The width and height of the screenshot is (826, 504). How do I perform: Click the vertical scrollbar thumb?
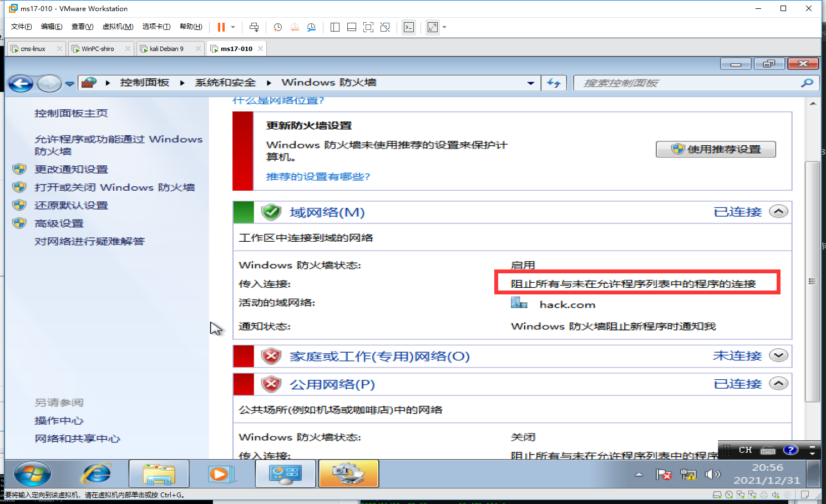pyautogui.click(x=812, y=281)
